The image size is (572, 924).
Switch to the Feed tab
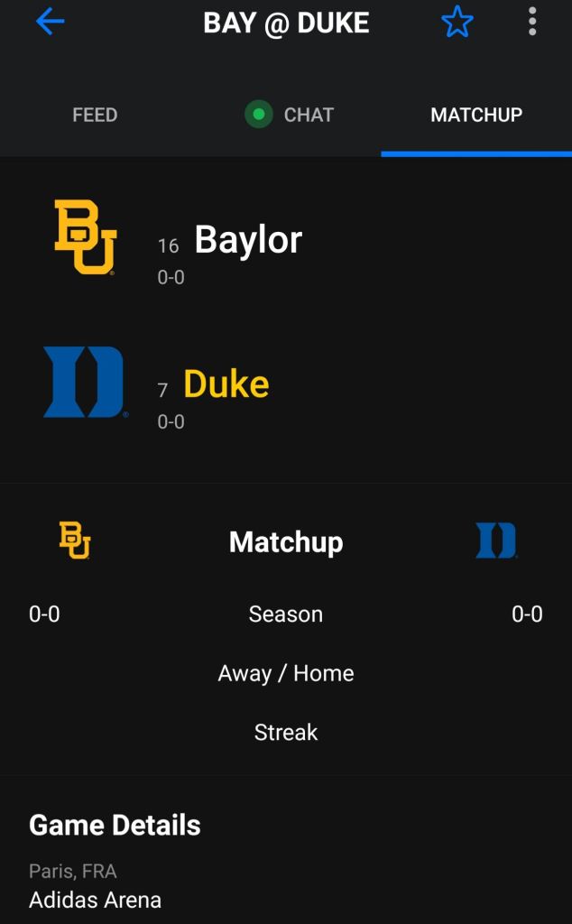pyautogui.click(x=95, y=115)
